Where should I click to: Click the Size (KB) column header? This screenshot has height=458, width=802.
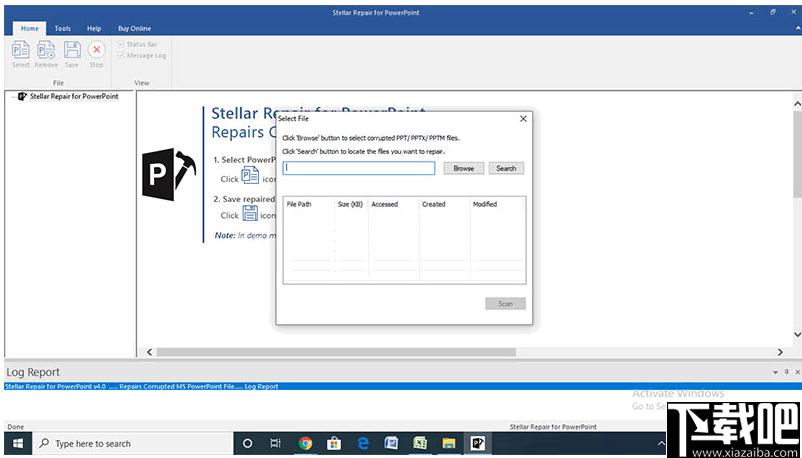[350, 204]
